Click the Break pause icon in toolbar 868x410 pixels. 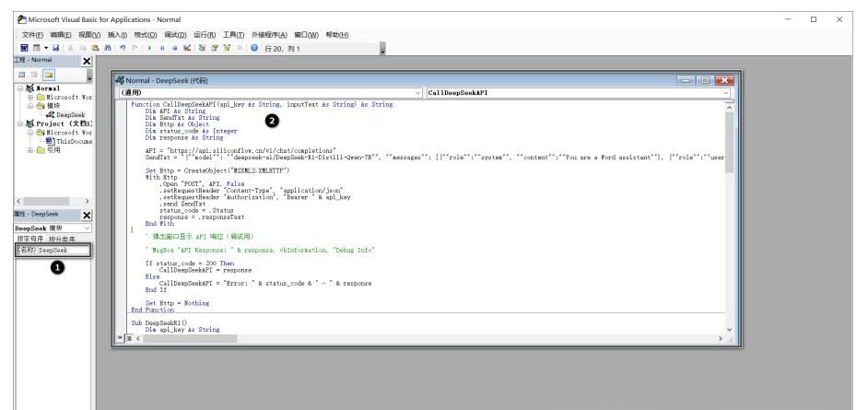click(x=162, y=48)
